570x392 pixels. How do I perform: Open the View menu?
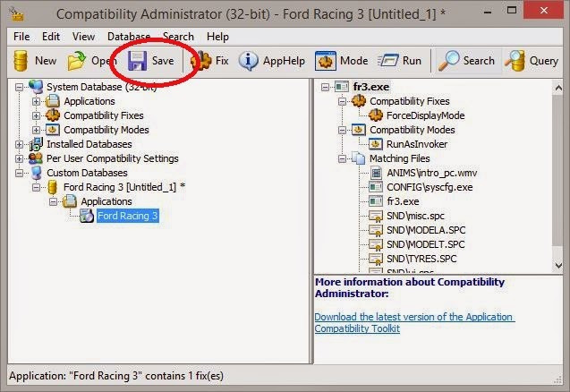[x=83, y=37]
